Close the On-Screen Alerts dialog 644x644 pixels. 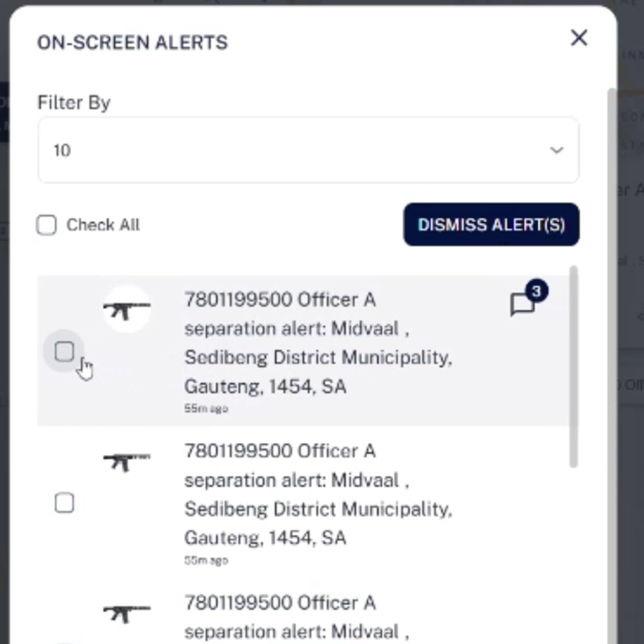coord(579,38)
